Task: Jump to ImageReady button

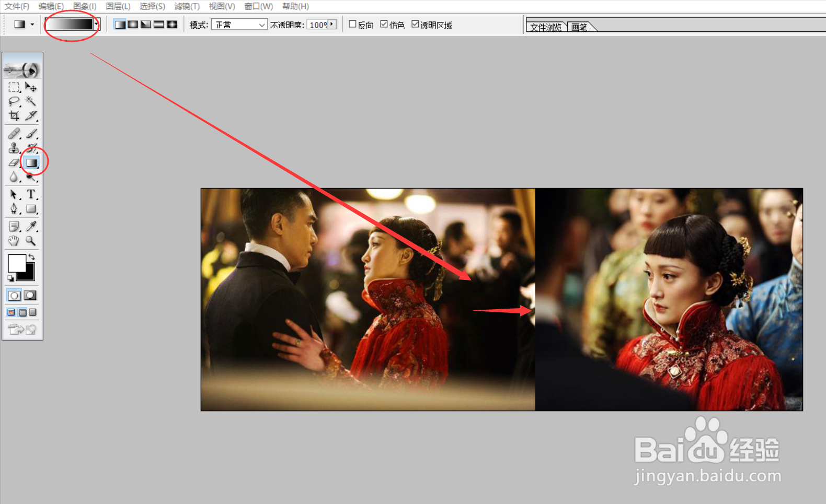Action: [x=22, y=329]
